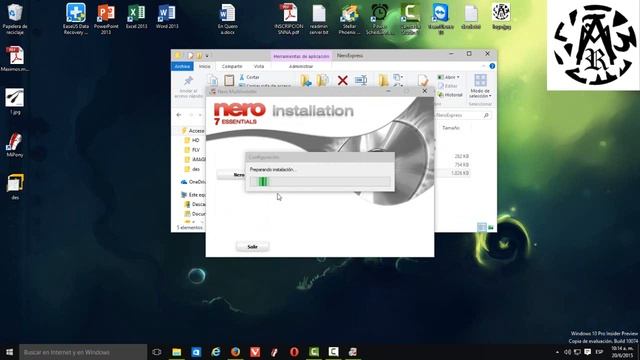Show hidden system tray icons arrow

[x=557, y=352]
